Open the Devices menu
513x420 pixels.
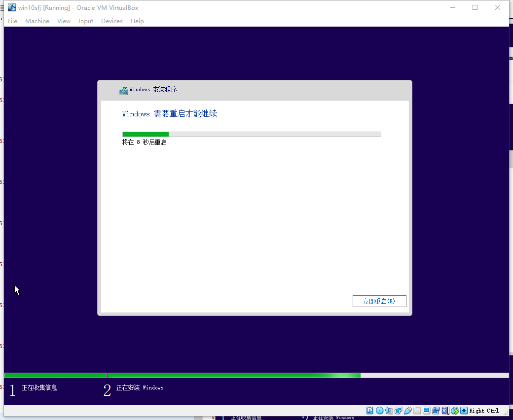click(112, 21)
